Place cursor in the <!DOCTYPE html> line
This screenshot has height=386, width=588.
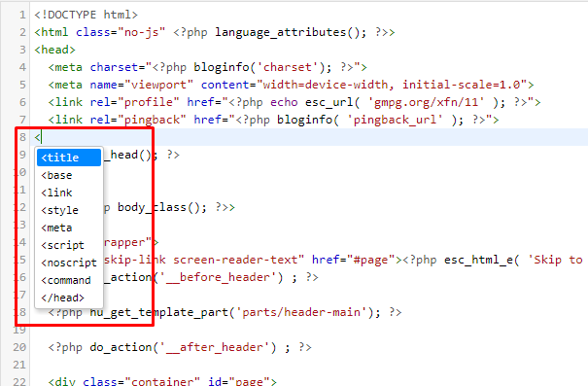pyautogui.click(x=86, y=15)
